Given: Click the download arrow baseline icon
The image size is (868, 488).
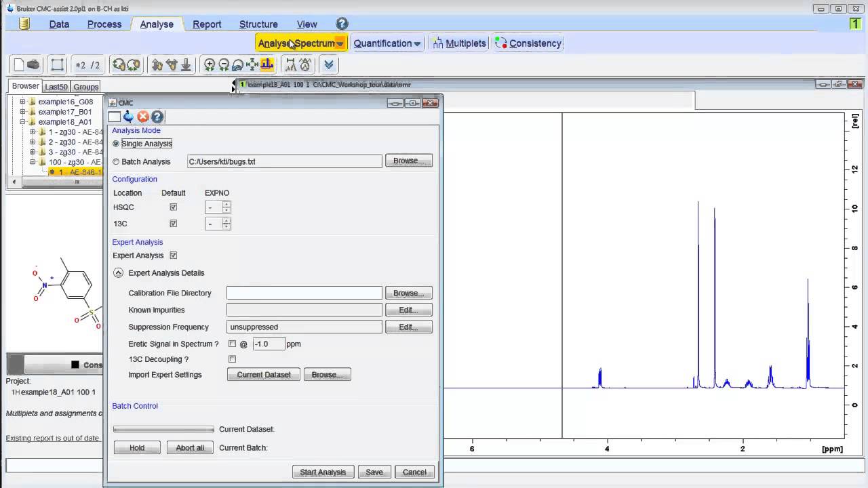Looking at the screenshot, I should coord(186,65).
